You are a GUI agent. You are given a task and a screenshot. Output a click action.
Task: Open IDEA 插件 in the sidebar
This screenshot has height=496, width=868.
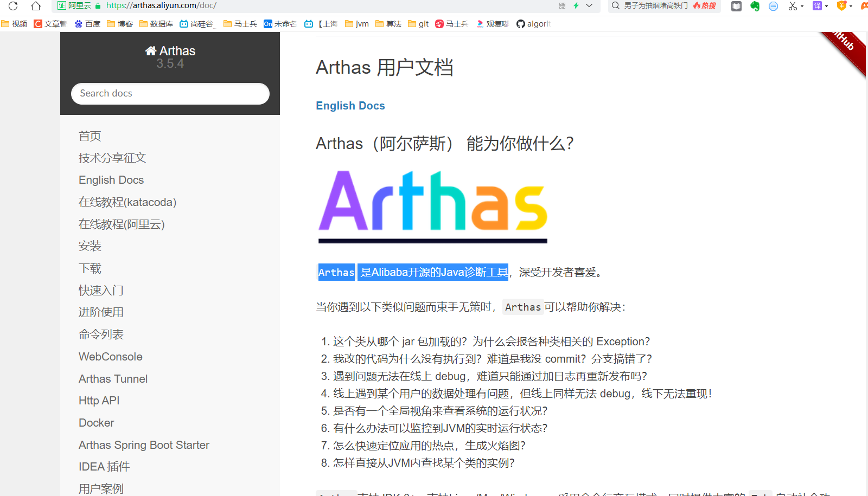(104, 467)
